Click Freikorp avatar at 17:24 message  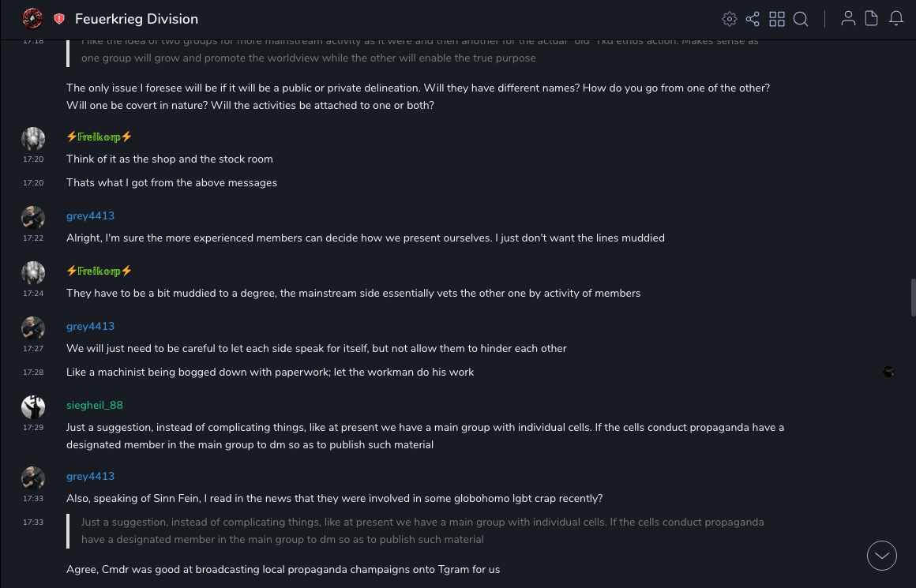click(33, 273)
